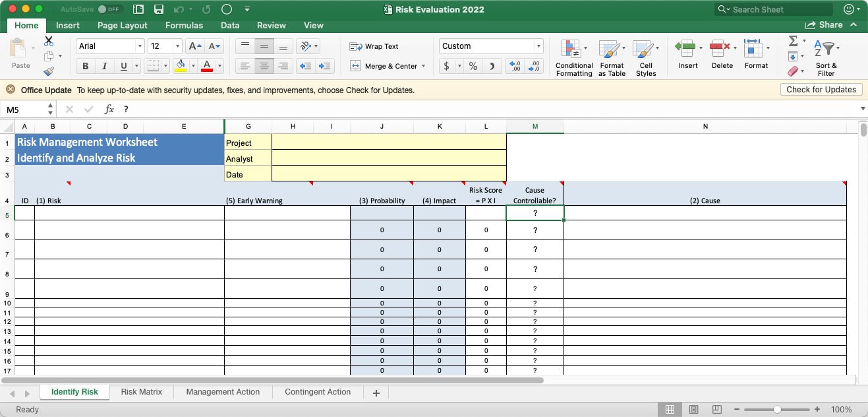Click the zoom slider handle
The image size is (868, 417).
click(777, 409)
